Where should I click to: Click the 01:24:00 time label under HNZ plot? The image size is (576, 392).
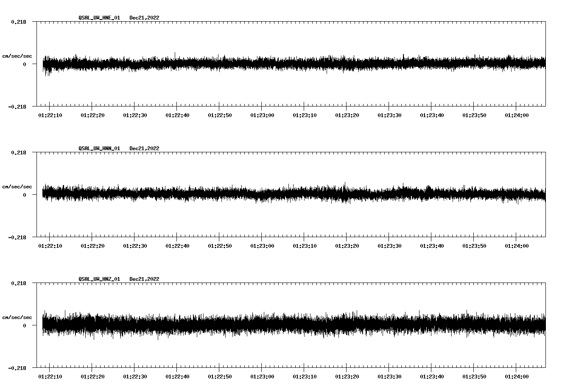pos(517,376)
